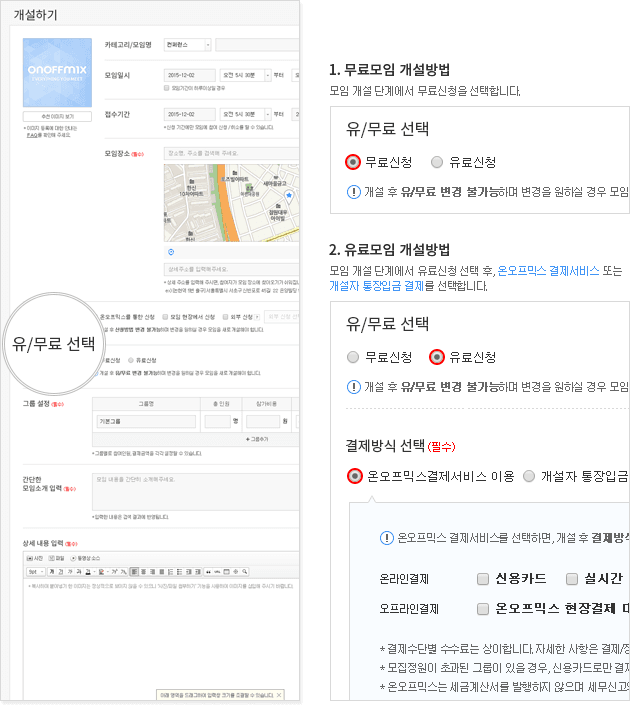The image size is (630, 705).
Task: Click the find magnifier icon in editor
Action: [245, 572]
